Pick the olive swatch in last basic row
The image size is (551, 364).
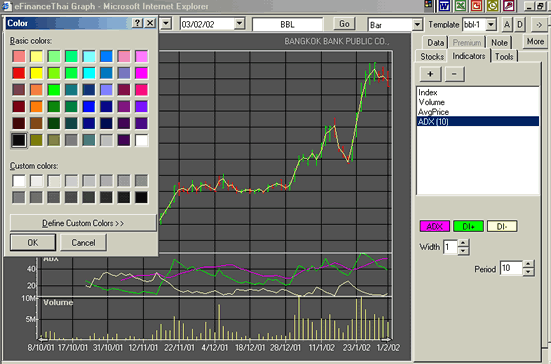pos(36,140)
